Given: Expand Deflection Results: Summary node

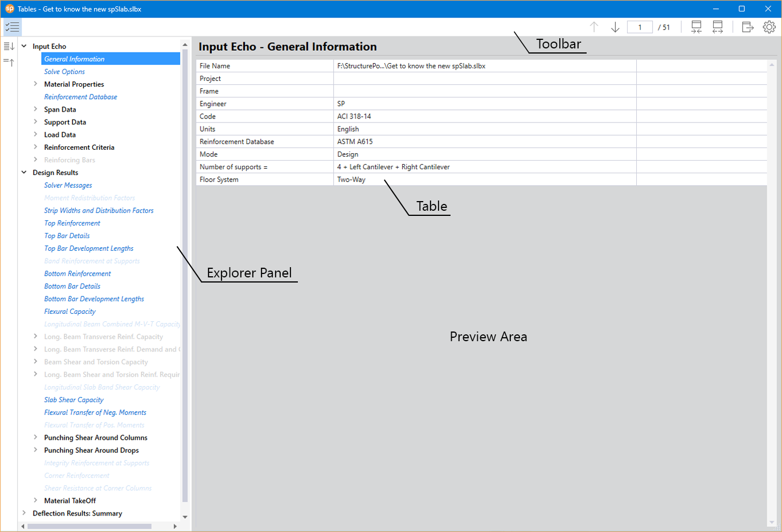Looking at the screenshot, I should (24, 513).
